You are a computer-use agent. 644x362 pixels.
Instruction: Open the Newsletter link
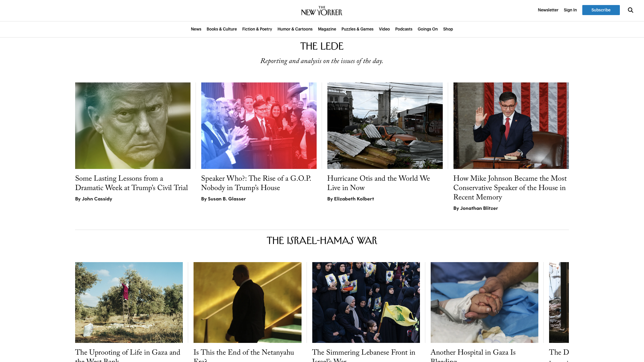[x=548, y=10]
